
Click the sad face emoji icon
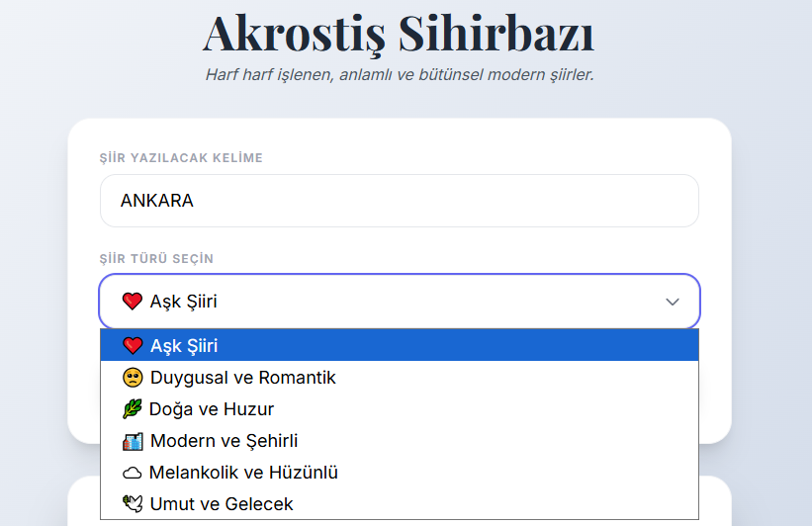133,378
